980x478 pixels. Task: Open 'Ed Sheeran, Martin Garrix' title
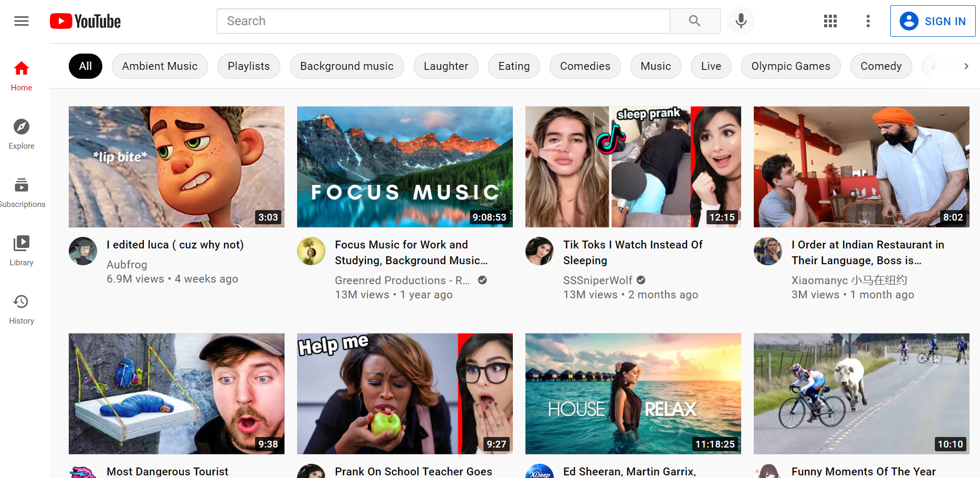pos(630,472)
